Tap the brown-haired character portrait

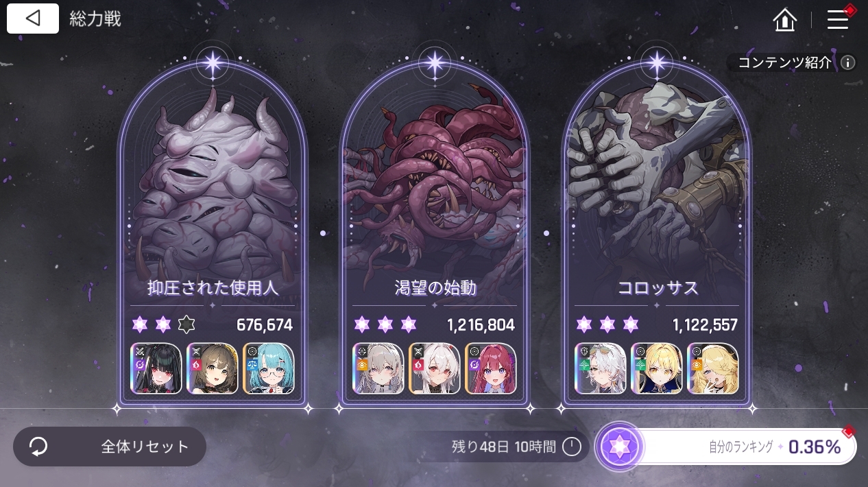(x=213, y=368)
